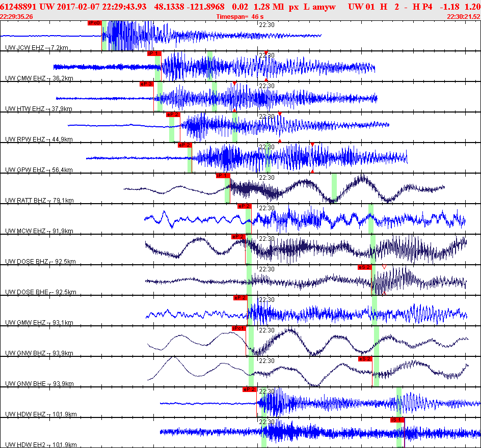The width and height of the screenshot is (481, 448).
Task: Click the eP 2 pick flag on MCW trace
Action: (x=244, y=206)
